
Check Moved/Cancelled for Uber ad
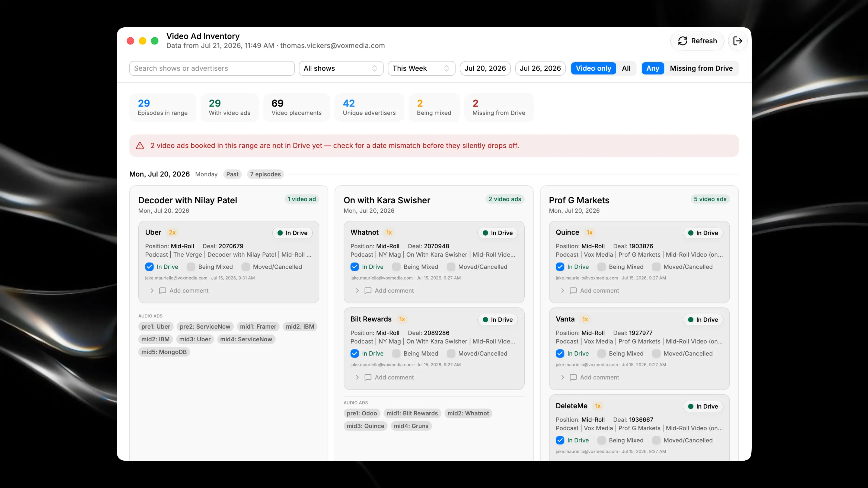[x=246, y=267]
